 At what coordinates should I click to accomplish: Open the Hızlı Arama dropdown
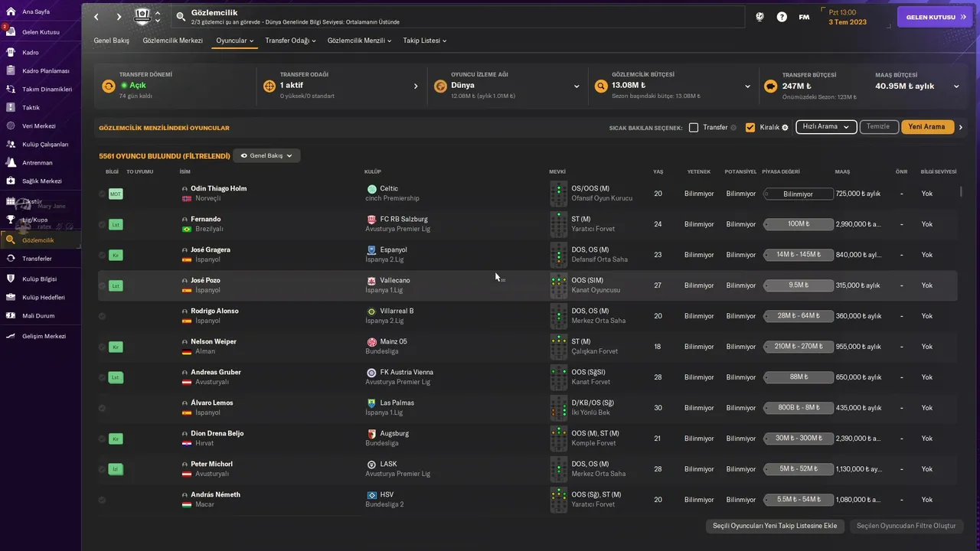click(x=825, y=127)
